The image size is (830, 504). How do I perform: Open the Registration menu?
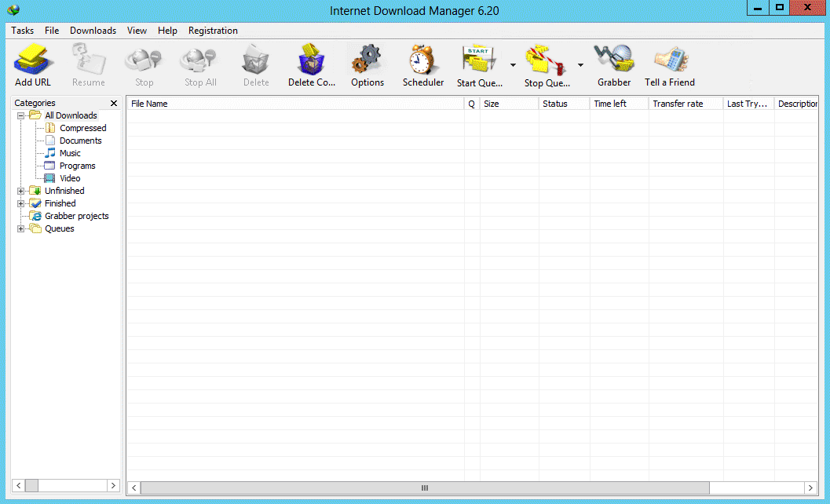point(213,31)
